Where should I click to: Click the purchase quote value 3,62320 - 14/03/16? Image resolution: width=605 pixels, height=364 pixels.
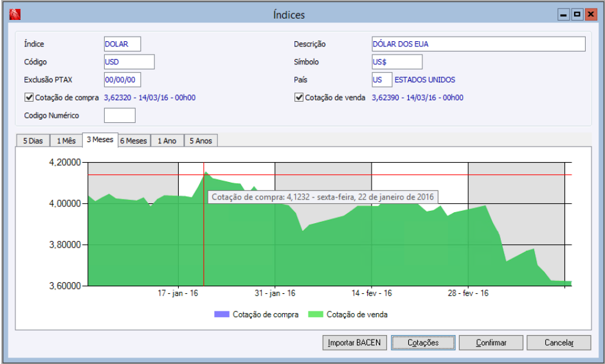pyautogui.click(x=150, y=98)
